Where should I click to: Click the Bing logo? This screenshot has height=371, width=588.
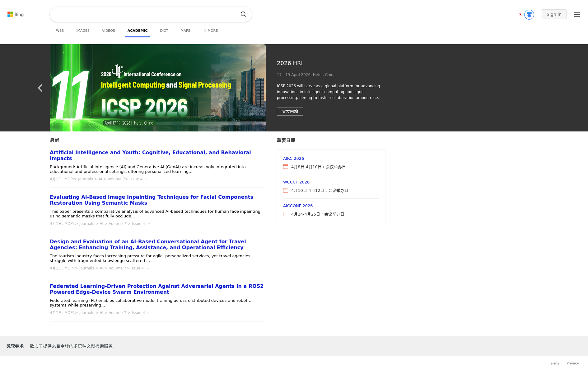16,14
